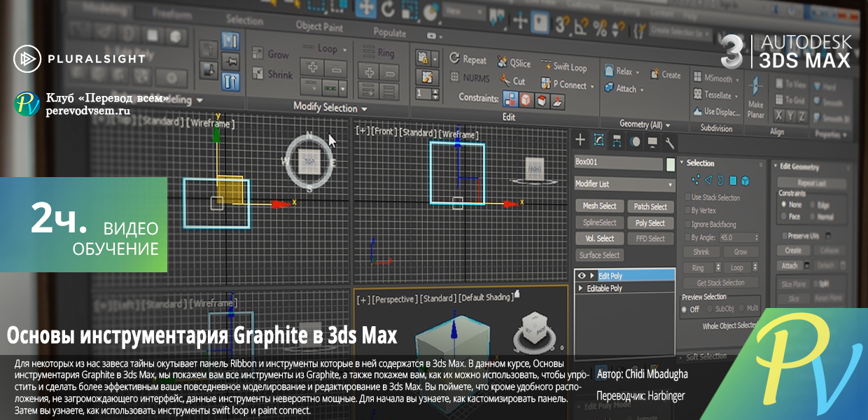
Task: Click the Create geometry ribbon button
Action: (665, 75)
